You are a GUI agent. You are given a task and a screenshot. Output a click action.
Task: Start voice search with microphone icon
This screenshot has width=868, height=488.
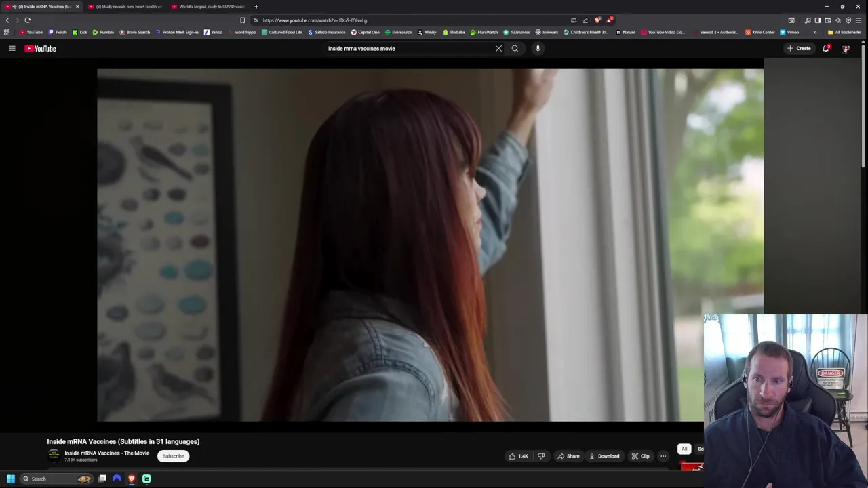click(x=538, y=48)
